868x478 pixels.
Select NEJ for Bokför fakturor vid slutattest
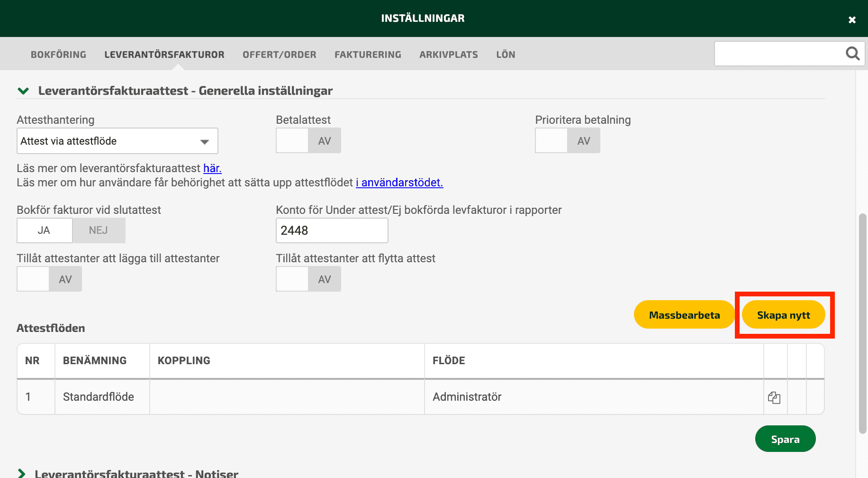[99, 230]
